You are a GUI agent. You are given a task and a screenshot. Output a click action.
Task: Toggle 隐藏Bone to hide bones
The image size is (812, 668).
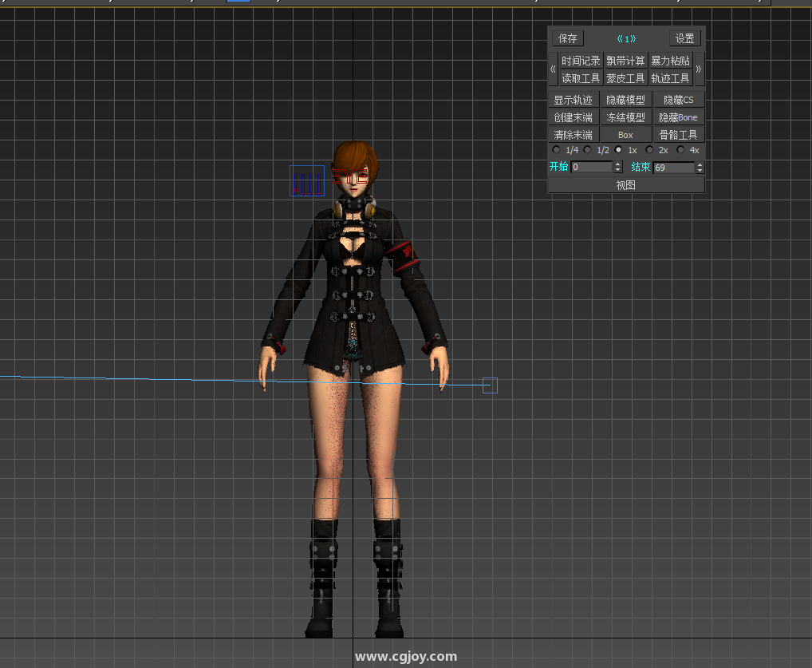click(x=678, y=117)
